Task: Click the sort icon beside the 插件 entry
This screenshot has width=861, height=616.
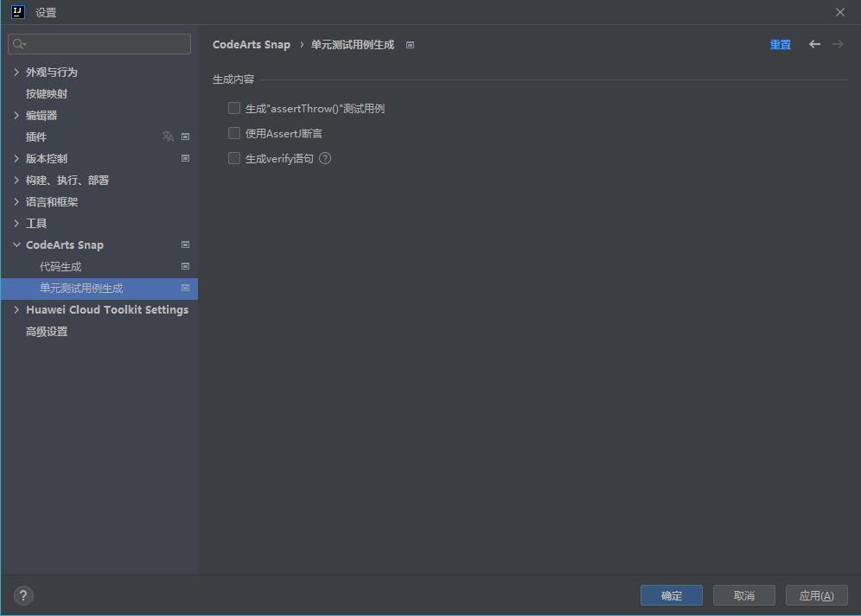Action: coord(168,136)
